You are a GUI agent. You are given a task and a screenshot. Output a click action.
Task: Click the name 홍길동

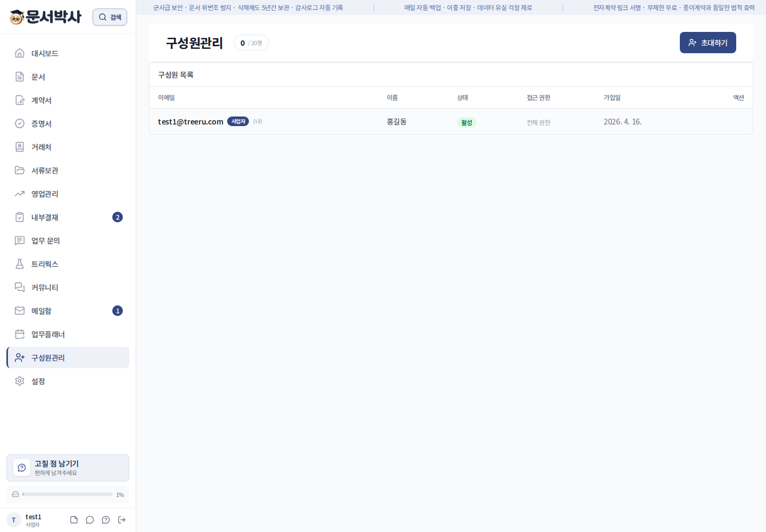[397, 122]
